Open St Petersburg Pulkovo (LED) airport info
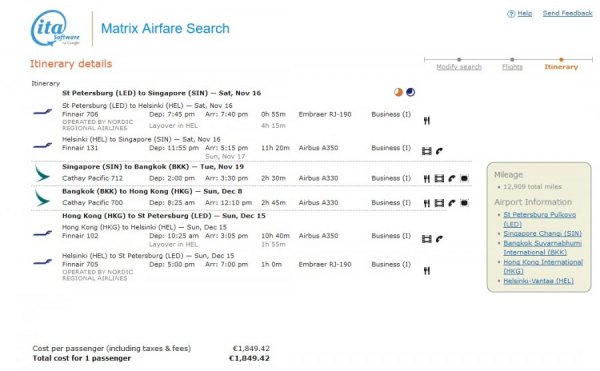The width and height of the screenshot is (600, 371). [x=540, y=219]
